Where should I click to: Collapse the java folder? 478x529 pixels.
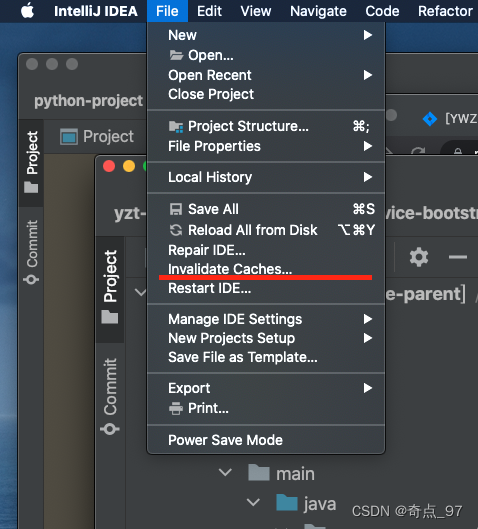(253, 502)
